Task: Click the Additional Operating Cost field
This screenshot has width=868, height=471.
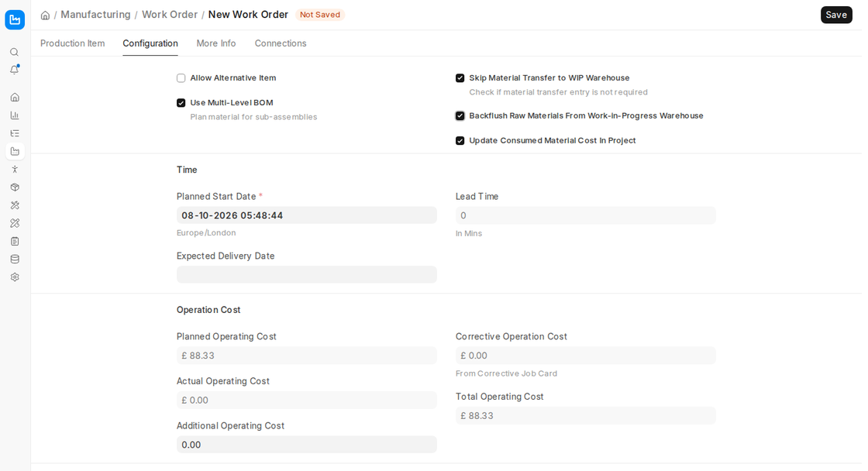Action: coord(307,445)
